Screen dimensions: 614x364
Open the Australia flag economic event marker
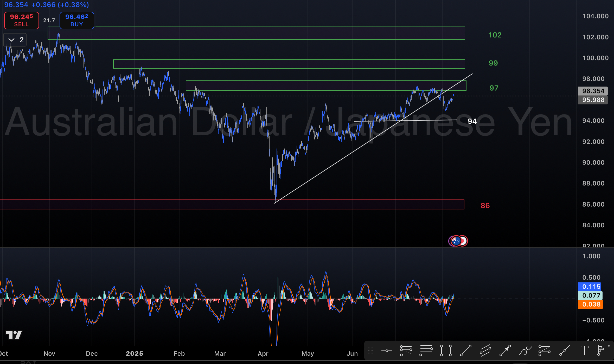point(456,241)
